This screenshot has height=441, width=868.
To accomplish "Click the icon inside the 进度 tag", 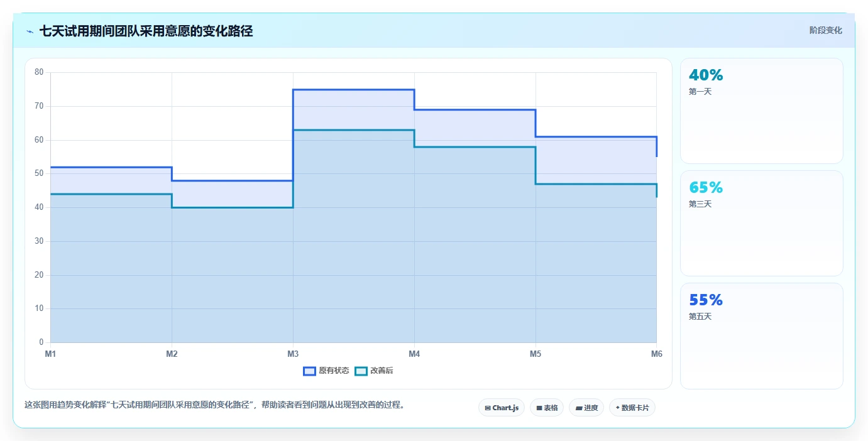I will pos(579,408).
